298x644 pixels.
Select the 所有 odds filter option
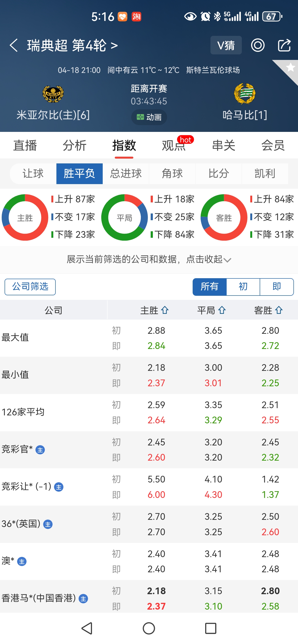pyautogui.click(x=209, y=287)
